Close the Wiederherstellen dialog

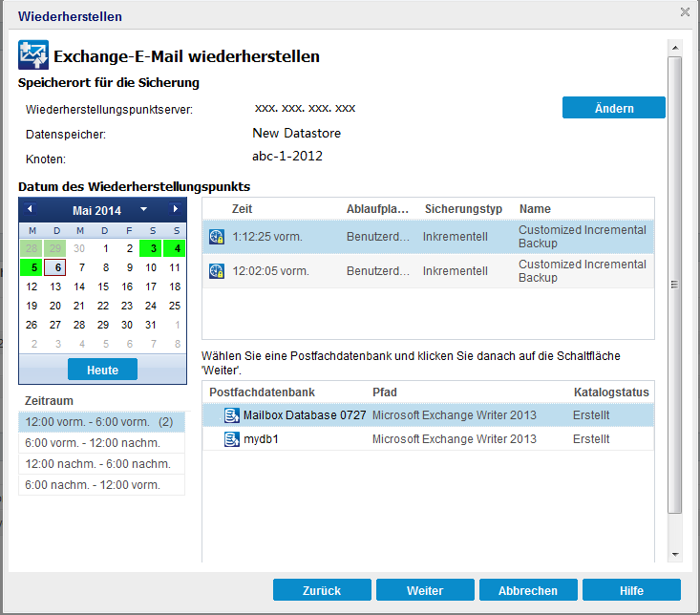pos(685,12)
